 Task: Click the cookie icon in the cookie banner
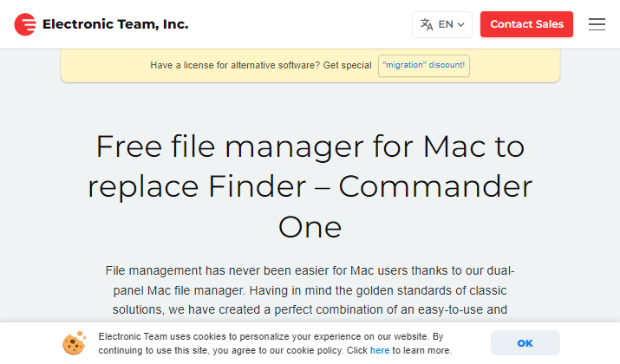(74, 343)
